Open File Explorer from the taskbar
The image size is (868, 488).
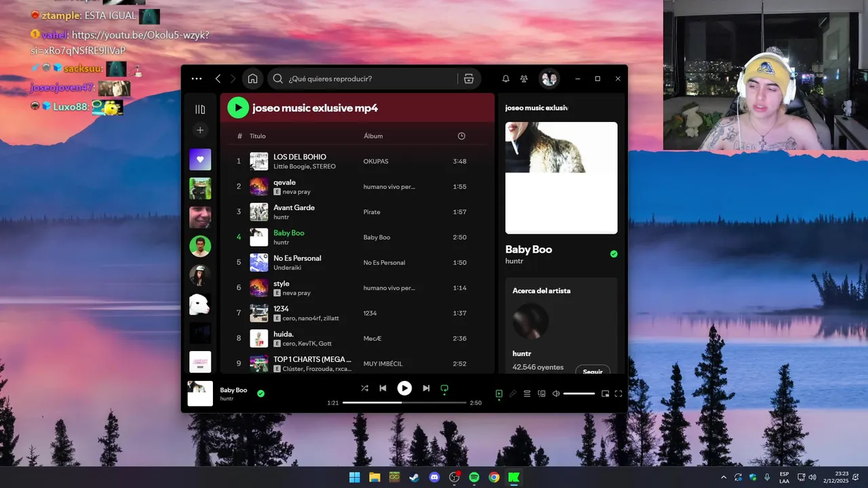(374, 477)
